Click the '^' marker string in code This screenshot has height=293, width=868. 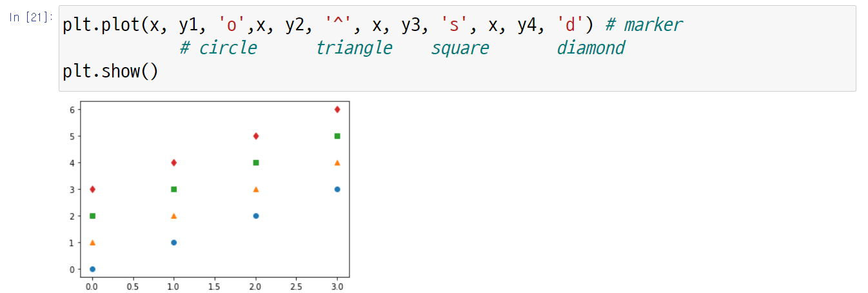[339, 25]
